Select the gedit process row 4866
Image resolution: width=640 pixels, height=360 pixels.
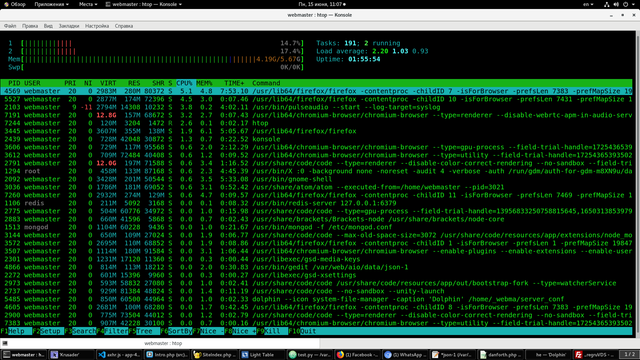pyautogui.click(x=316, y=267)
